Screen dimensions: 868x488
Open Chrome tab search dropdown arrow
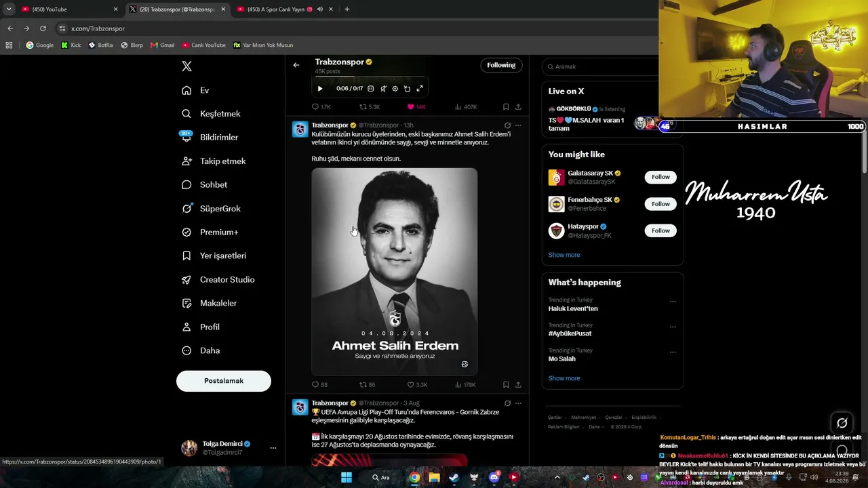9,9
